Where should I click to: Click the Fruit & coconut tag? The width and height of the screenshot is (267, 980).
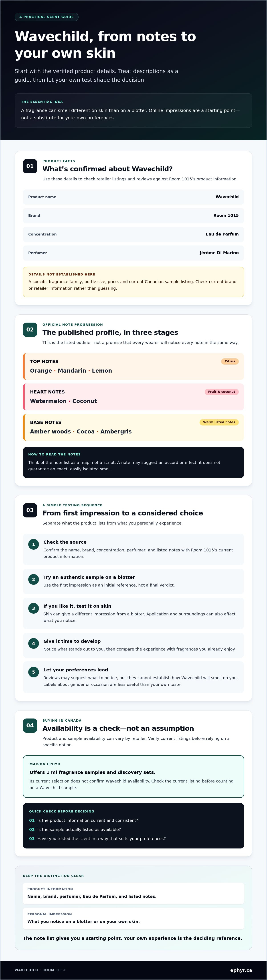pyautogui.click(x=222, y=392)
